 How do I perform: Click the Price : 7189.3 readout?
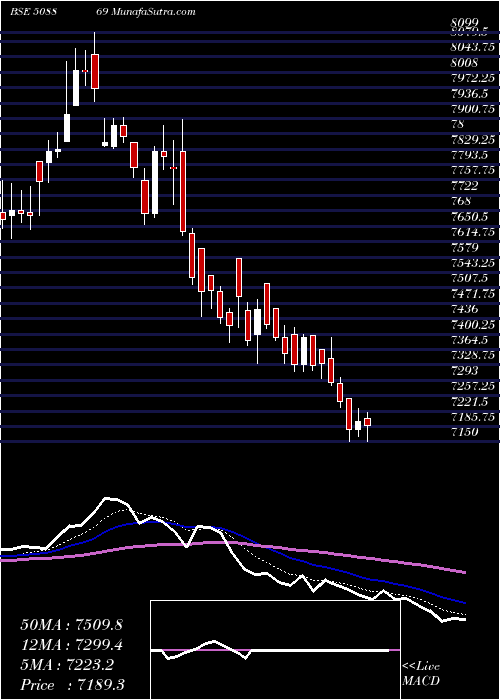click(72, 685)
